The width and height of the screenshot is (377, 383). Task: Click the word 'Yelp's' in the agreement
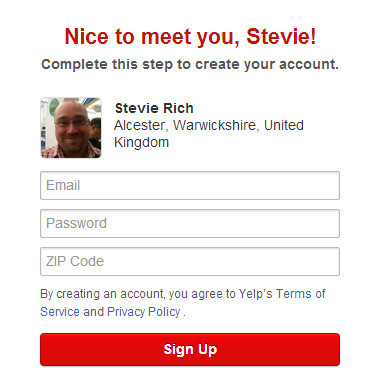point(255,294)
